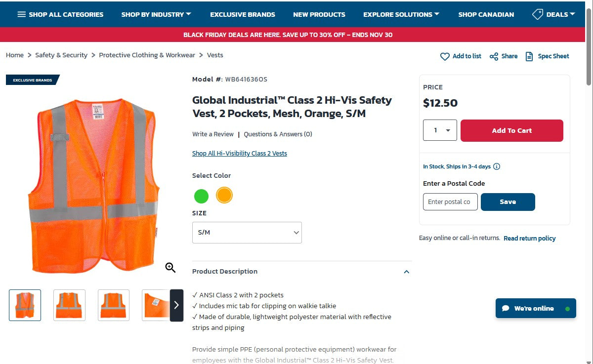Collapse the Product Description section
This screenshot has height=364, width=593.
click(406, 272)
